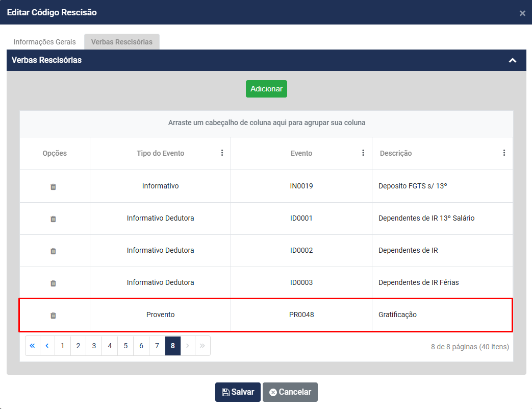Go to the first page of results
The width and height of the screenshot is (532, 409).
tap(32, 346)
